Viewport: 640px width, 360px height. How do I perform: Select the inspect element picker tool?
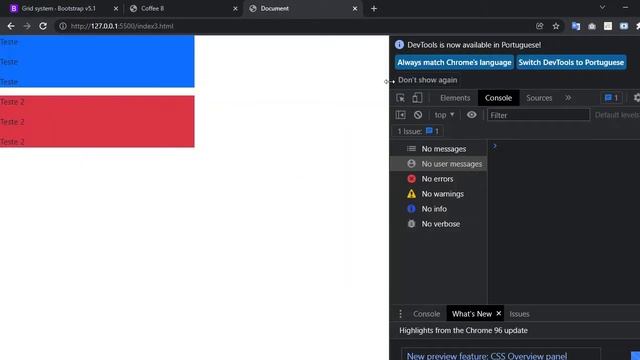tap(400, 98)
